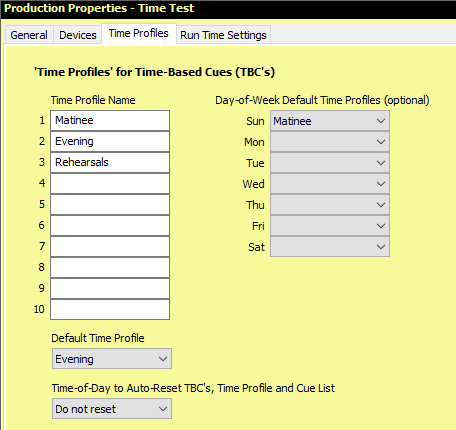Expand the Mon time profile dropdown
Image resolution: width=456 pixels, height=430 pixels.
(x=330, y=142)
